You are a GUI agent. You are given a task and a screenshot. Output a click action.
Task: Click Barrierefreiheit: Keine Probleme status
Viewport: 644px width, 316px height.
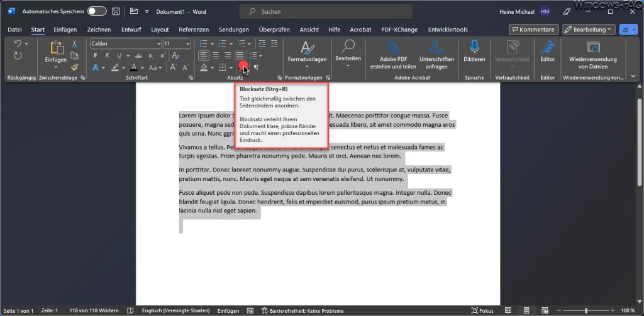[303, 311]
